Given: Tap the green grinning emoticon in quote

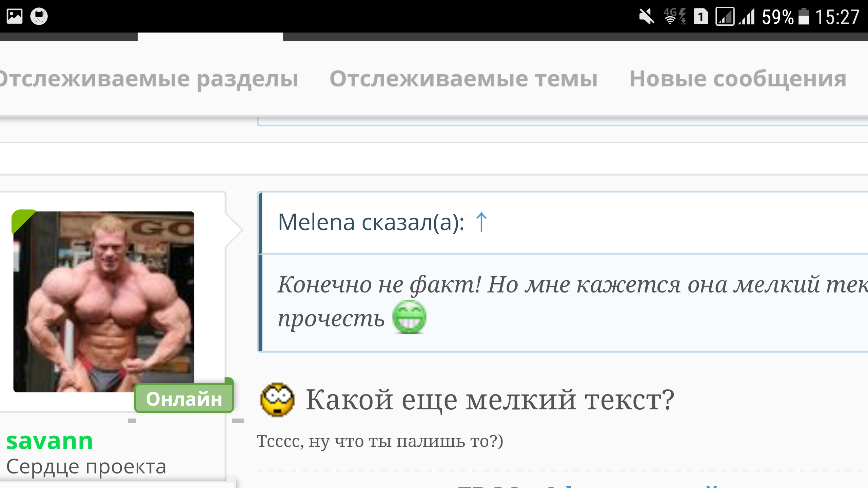Looking at the screenshot, I should (409, 317).
